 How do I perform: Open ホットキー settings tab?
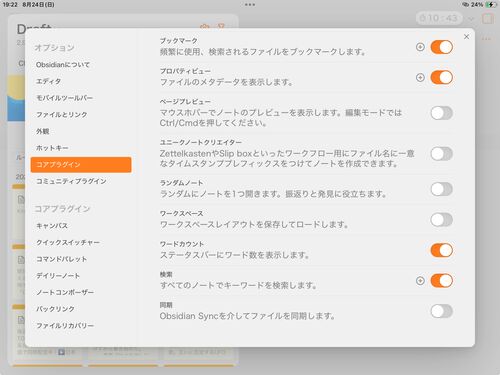click(81, 148)
